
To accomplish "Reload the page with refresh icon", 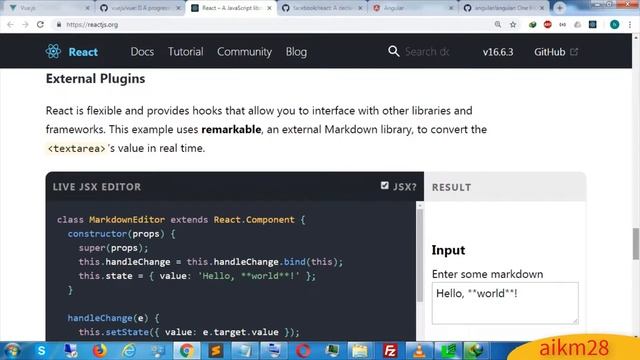I will [x=40, y=24].
